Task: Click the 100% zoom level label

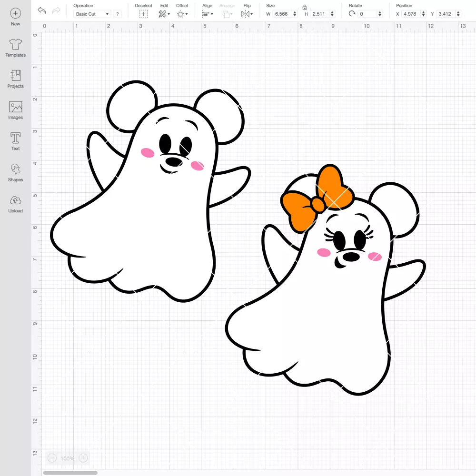Action: (x=68, y=458)
